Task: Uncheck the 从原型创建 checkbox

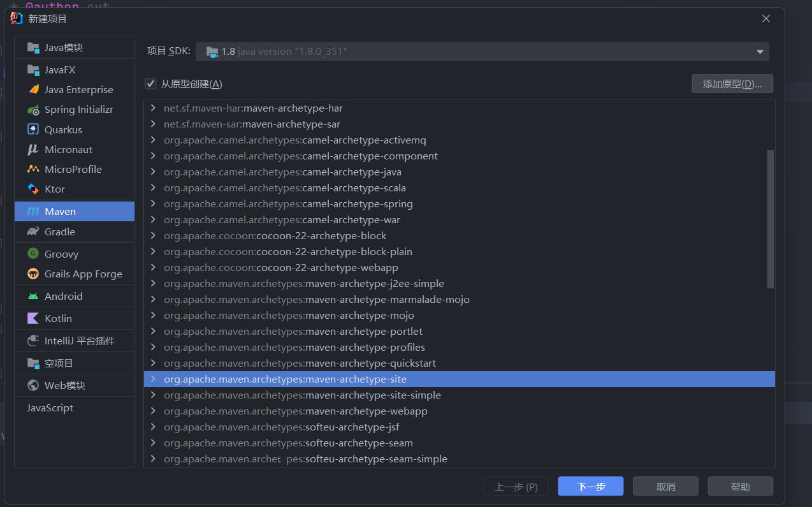Action: (151, 84)
